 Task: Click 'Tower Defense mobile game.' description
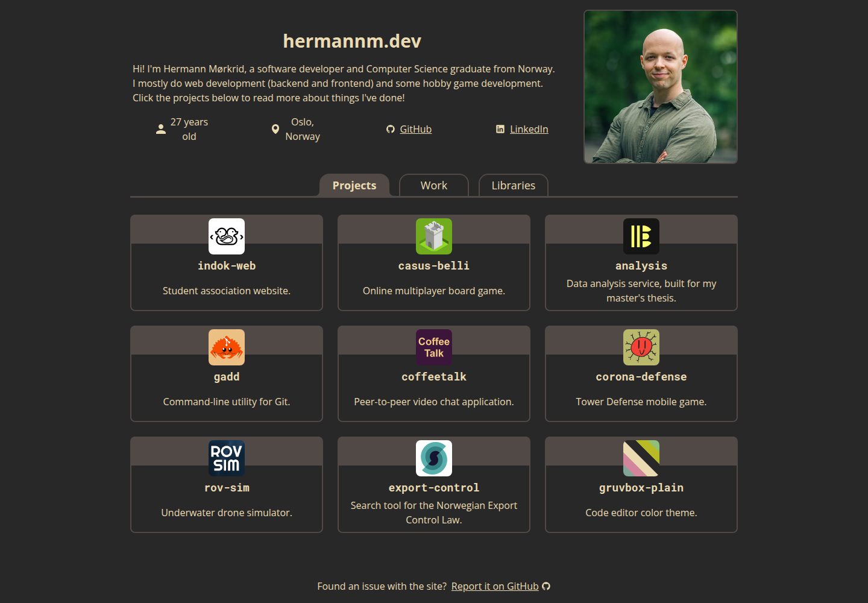641,402
